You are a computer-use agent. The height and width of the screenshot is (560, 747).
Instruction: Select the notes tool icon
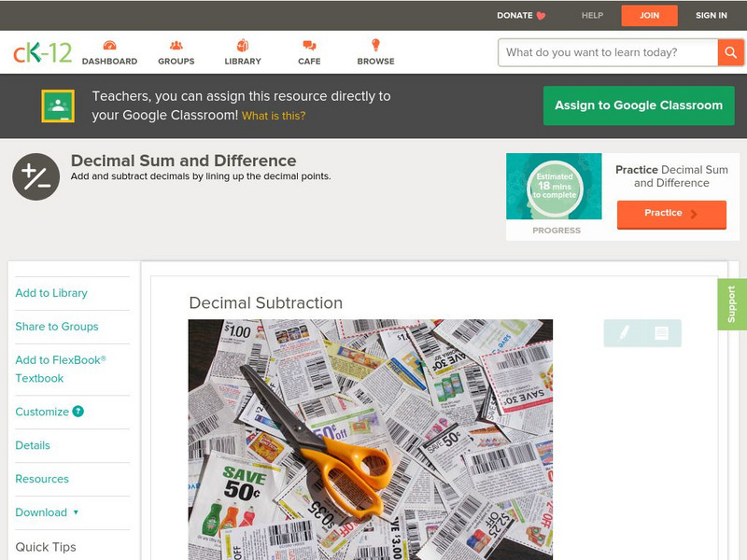tap(661, 333)
